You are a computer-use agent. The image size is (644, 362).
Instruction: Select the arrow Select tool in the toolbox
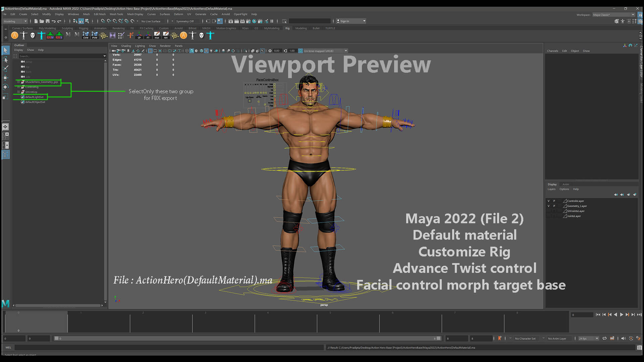point(5,50)
